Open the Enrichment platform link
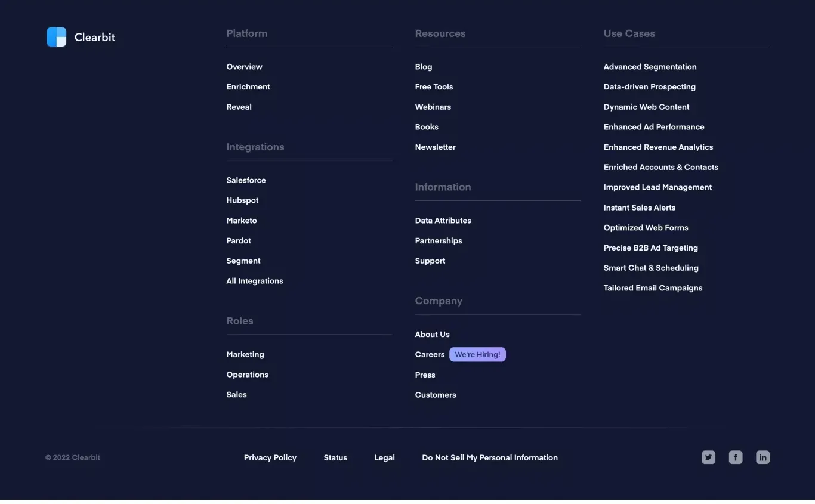 (248, 87)
